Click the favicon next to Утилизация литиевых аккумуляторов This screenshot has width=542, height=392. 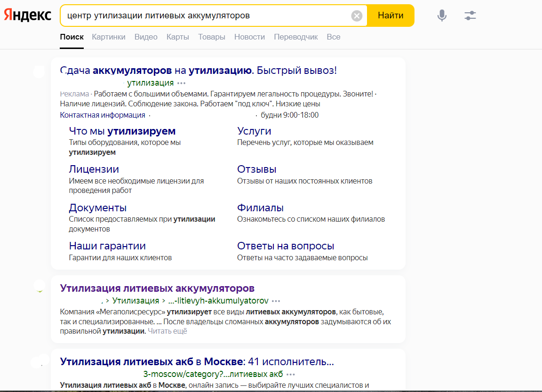(39, 287)
